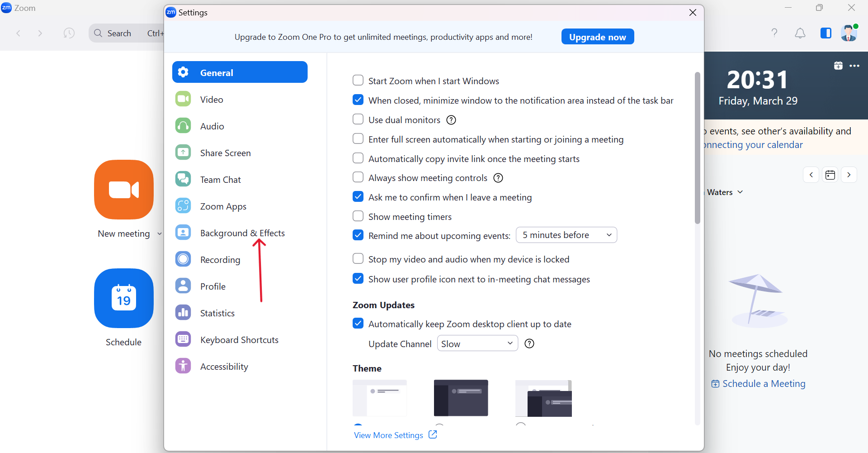Open help info for Update Channel
The height and width of the screenshot is (453, 868).
(529, 343)
